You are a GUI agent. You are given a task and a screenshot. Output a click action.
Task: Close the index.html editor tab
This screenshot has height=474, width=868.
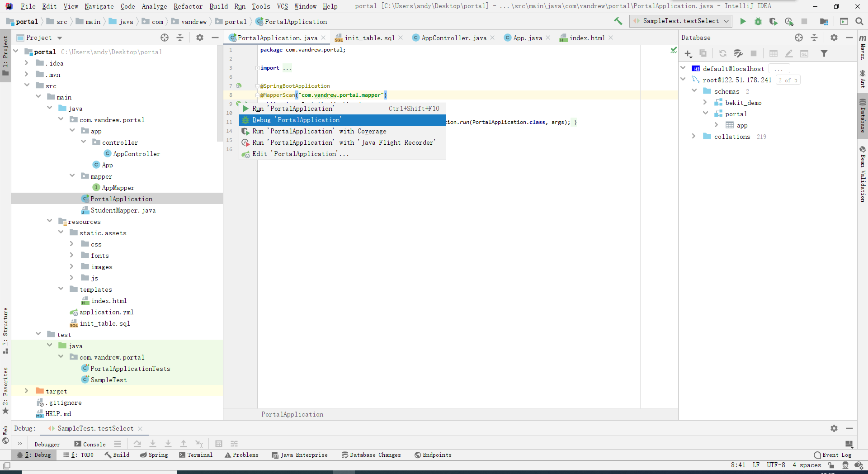(x=611, y=38)
